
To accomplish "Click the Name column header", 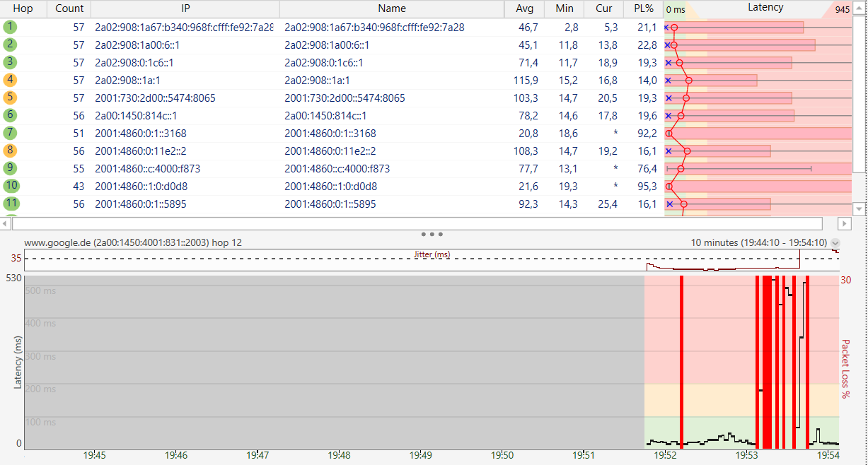I will (392, 8).
